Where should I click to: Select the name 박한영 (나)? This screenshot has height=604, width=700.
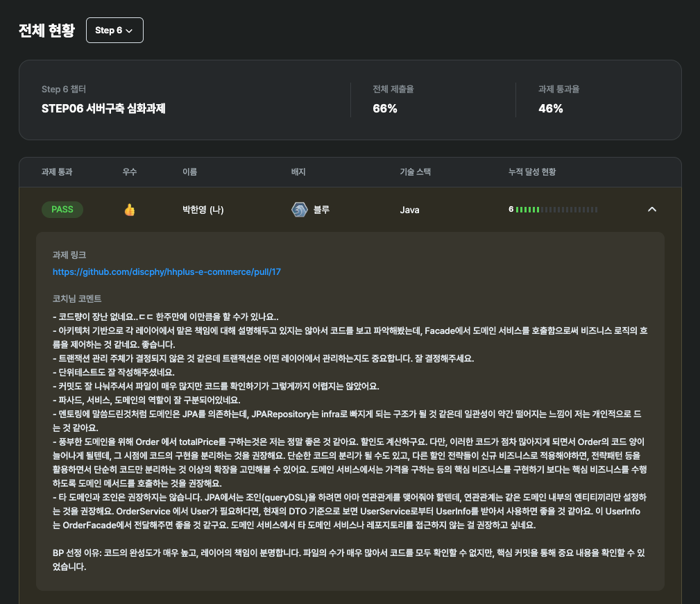[203, 210]
